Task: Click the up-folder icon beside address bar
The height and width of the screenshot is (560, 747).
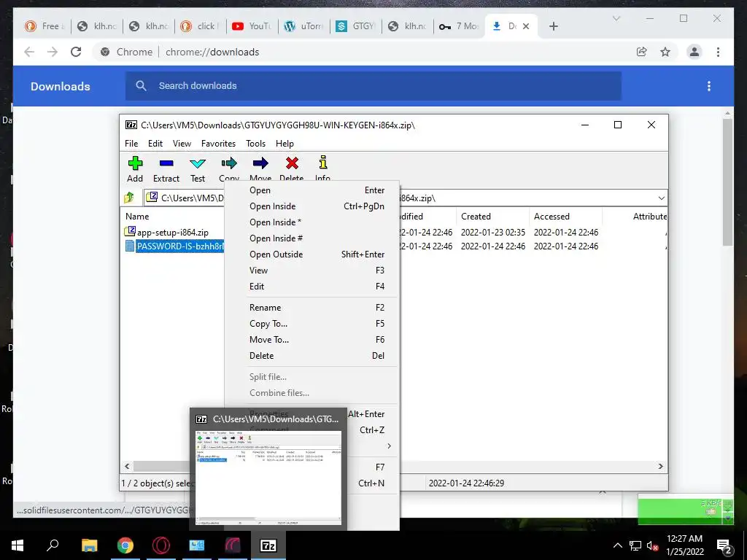Action: coord(129,197)
